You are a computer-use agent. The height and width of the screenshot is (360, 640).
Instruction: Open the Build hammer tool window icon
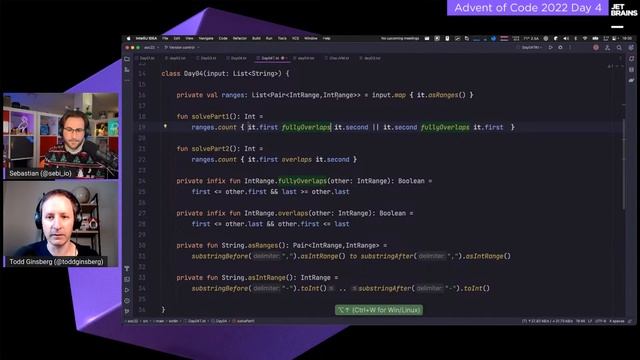pos(127,269)
